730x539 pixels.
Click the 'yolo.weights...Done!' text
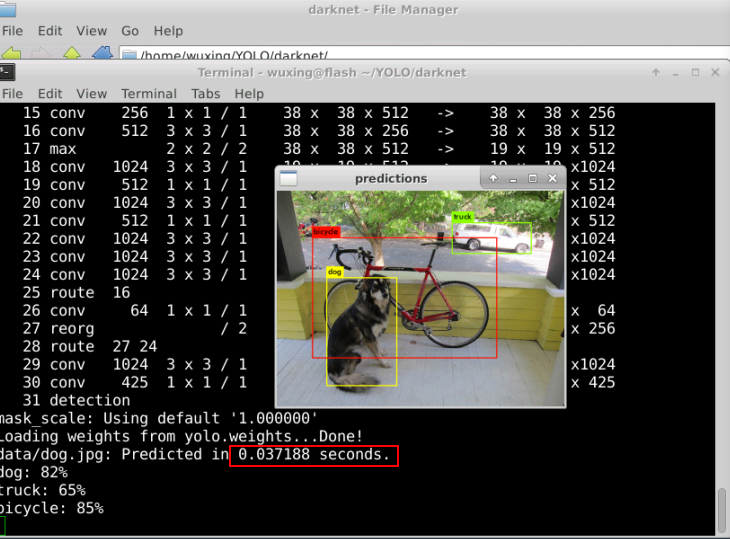(273, 436)
